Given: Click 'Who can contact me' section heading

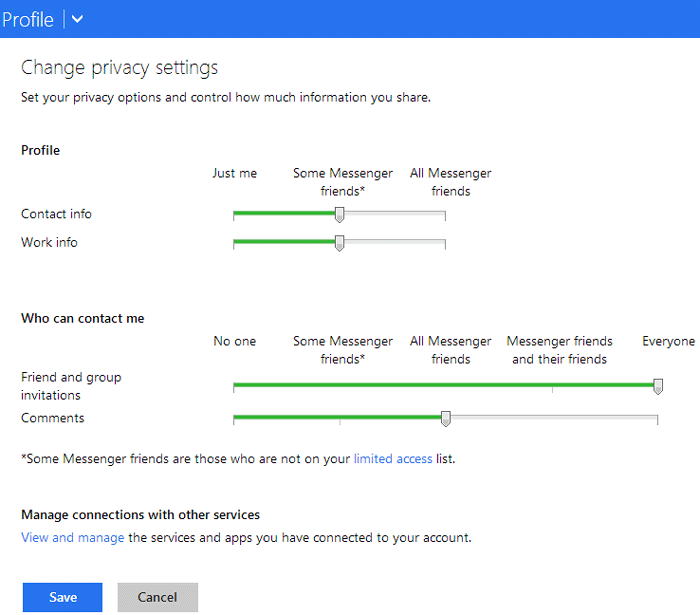Looking at the screenshot, I should pyautogui.click(x=83, y=318).
